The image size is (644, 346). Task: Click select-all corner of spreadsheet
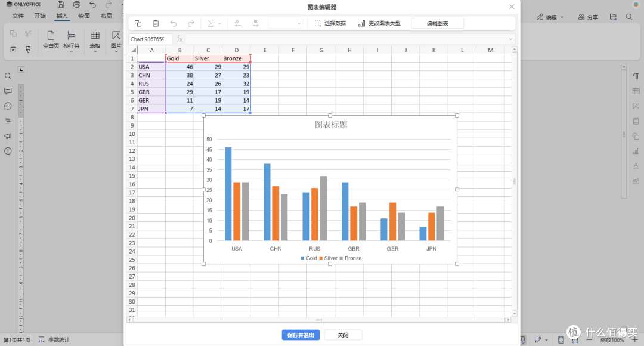pyautogui.click(x=132, y=50)
